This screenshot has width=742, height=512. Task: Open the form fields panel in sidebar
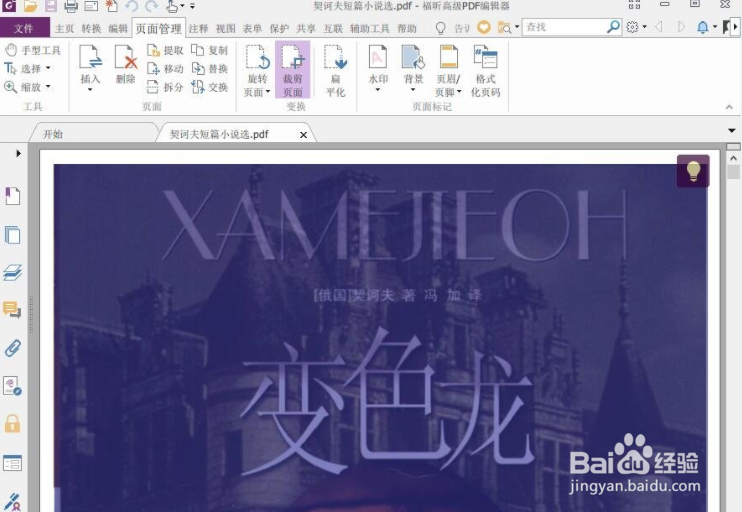pos(12,463)
